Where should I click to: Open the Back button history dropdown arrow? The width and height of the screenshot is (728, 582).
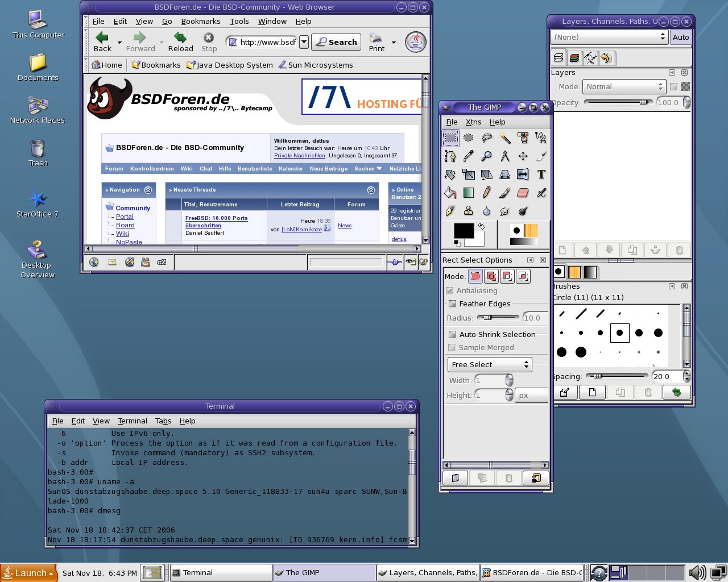[x=119, y=42]
